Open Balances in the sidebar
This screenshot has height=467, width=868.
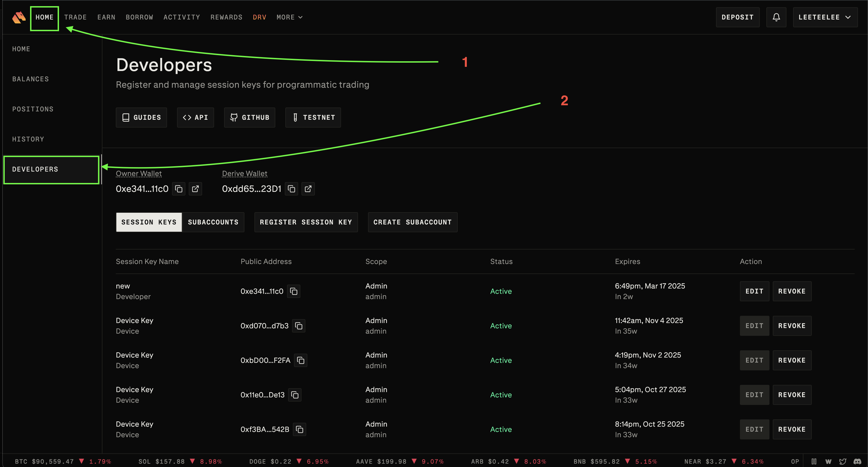(x=31, y=79)
